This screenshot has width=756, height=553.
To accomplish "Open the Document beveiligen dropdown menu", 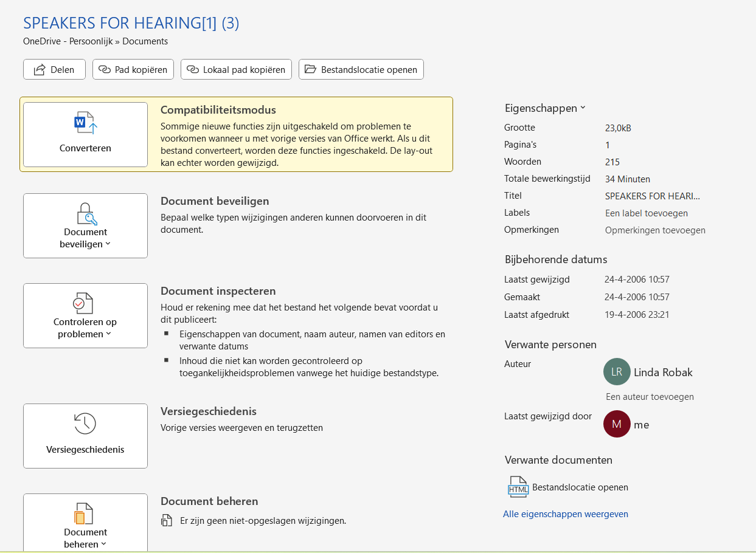I will (x=85, y=238).
